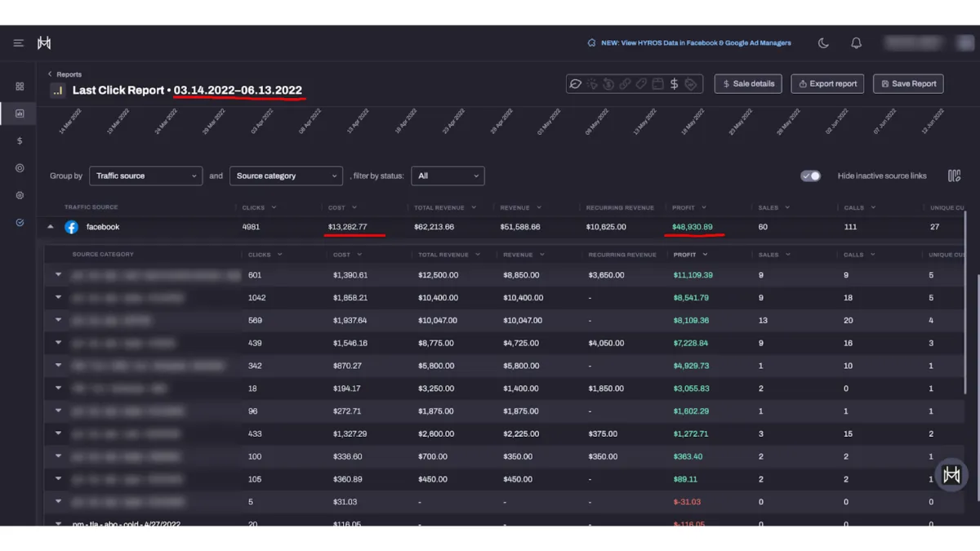Toggle dark mode moon icon
This screenshot has height=551, width=980.
[823, 43]
